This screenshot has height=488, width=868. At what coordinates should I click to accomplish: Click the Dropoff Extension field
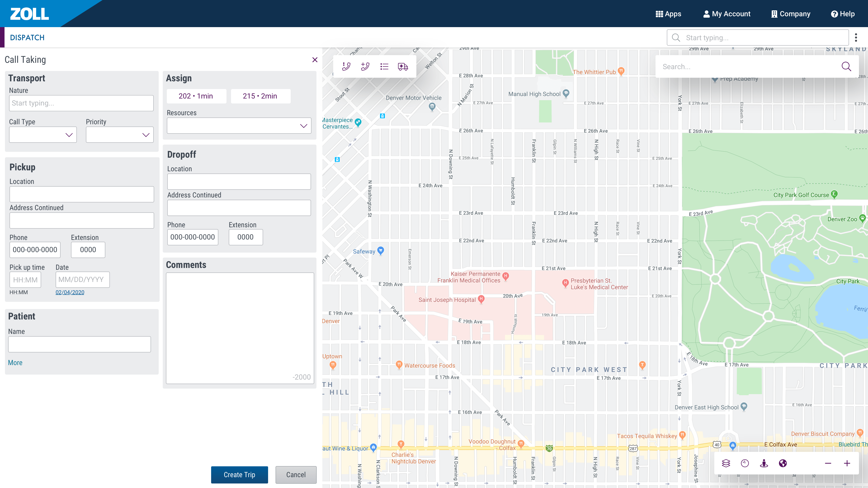click(x=246, y=237)
